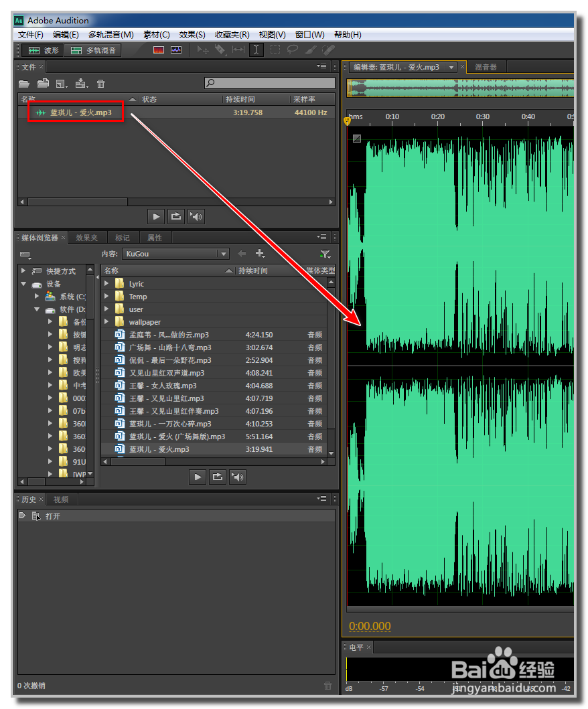The height and width of the screenshot is (709, 588).
Task: Expand the wallpaper folder
Action: pyautogui.click(x=106, y=321)
